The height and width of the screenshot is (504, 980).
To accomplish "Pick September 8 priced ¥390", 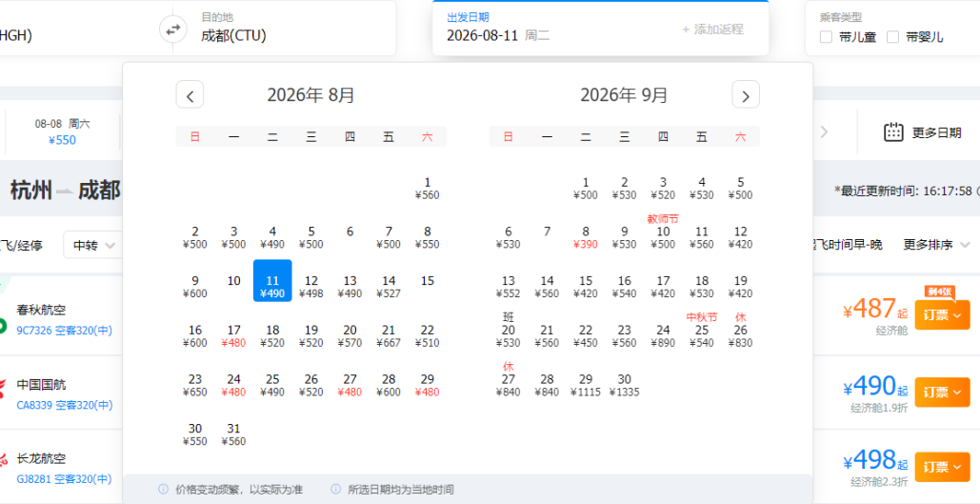I will [x=586, y=237].
